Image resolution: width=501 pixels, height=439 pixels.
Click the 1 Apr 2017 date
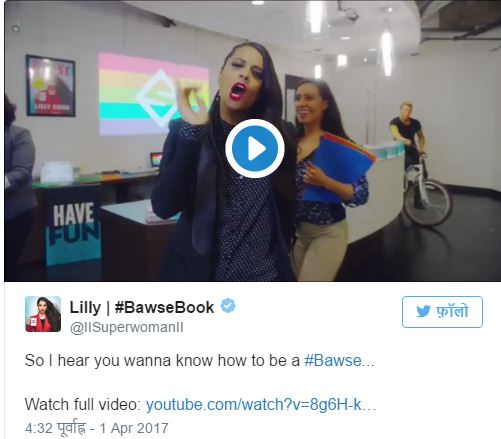(134, 428)
